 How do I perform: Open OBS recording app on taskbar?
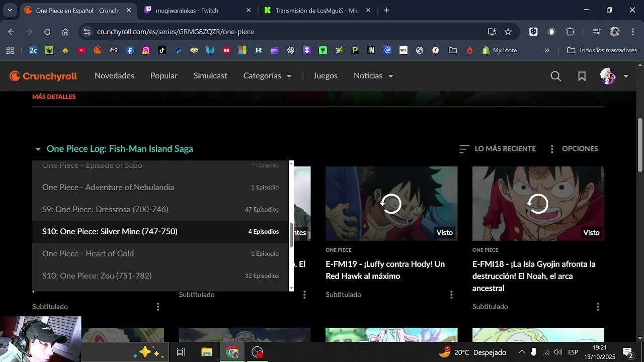pyautogui.click(x=258, y=352)
